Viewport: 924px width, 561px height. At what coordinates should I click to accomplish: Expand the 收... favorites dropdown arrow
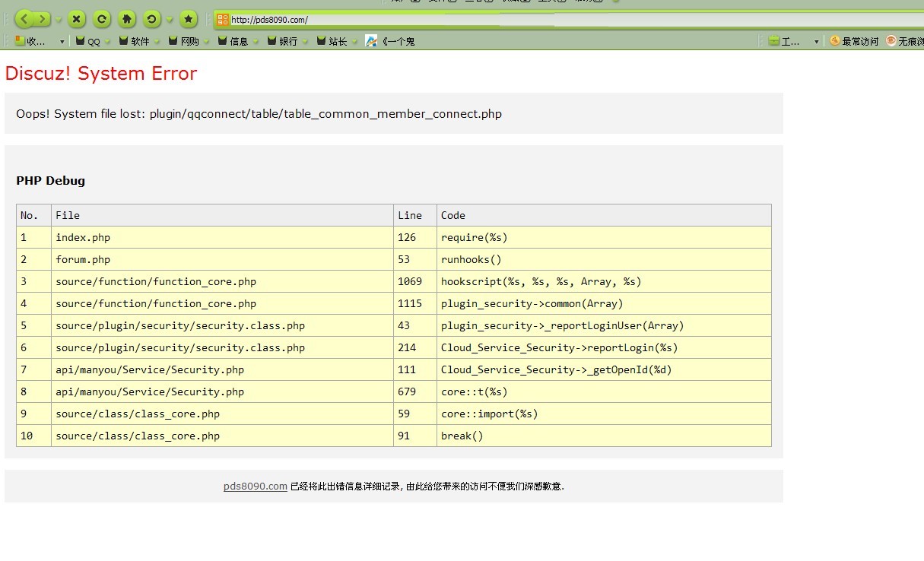[62, 42]
